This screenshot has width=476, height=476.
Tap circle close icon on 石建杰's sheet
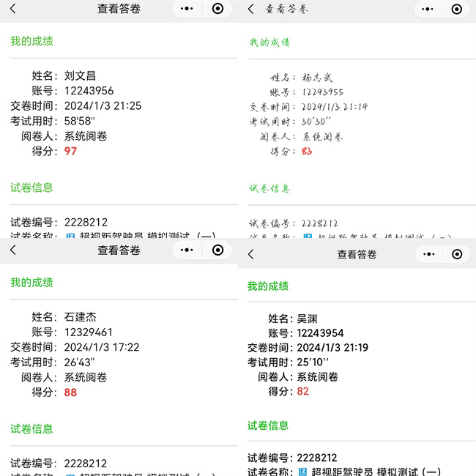(217, 250)
